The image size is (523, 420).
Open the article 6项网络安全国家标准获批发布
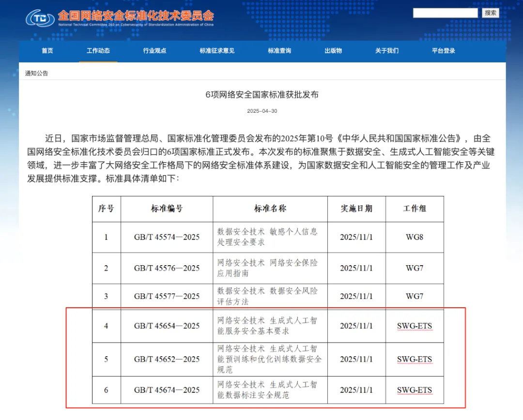[261, 95]
